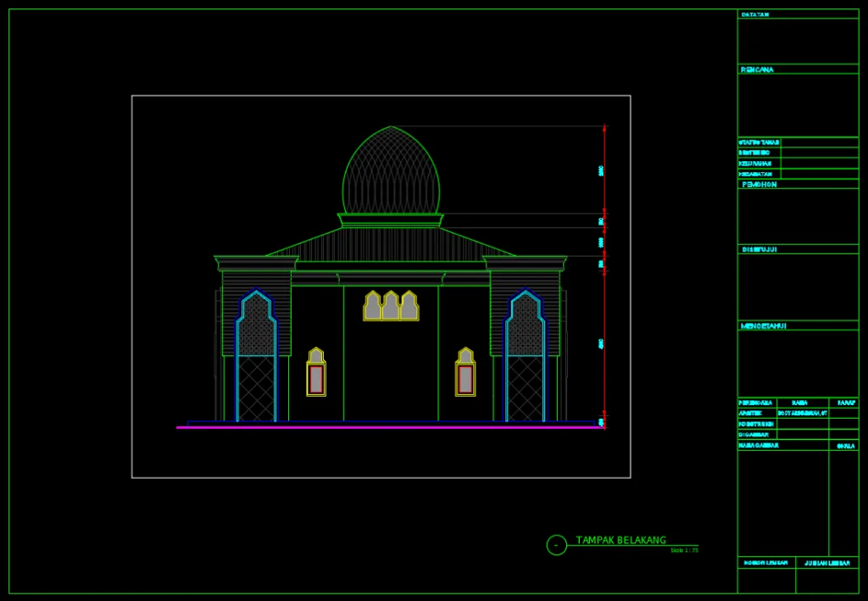Click the mosque dome in the elevation
868x601 pixels.
[392, 170]
